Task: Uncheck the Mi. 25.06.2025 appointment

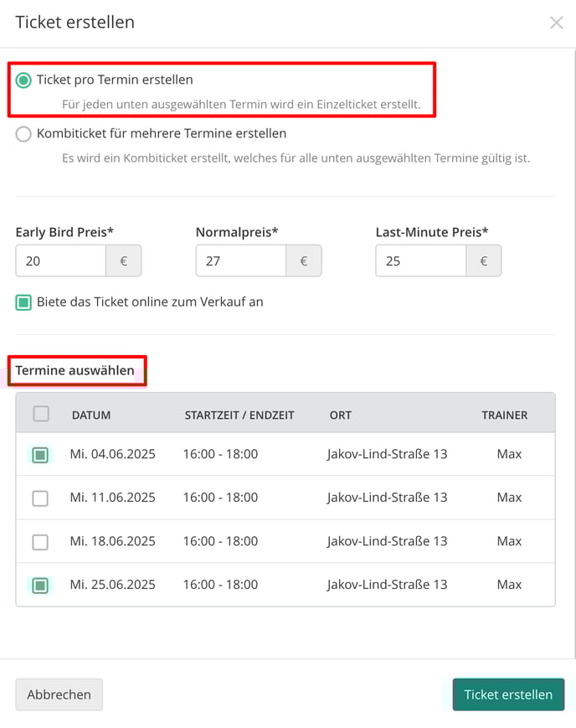Action: tap(40, 586)
